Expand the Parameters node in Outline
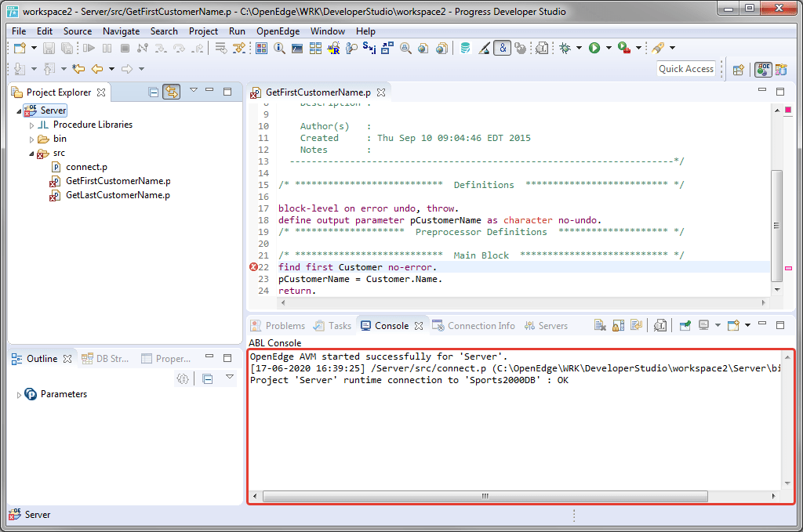The image size is (803, 532). [19, 395]
